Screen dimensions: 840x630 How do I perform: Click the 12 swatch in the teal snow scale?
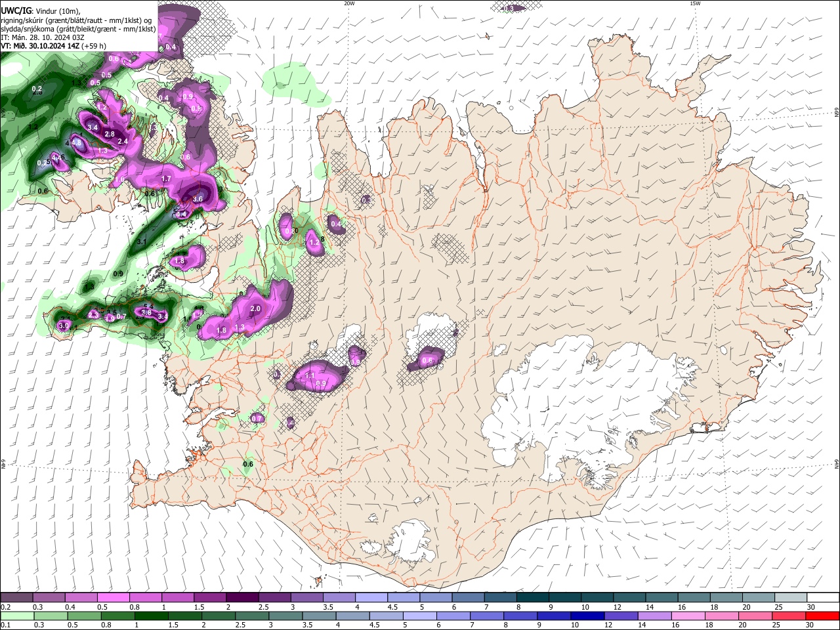(x=630, y=598)
